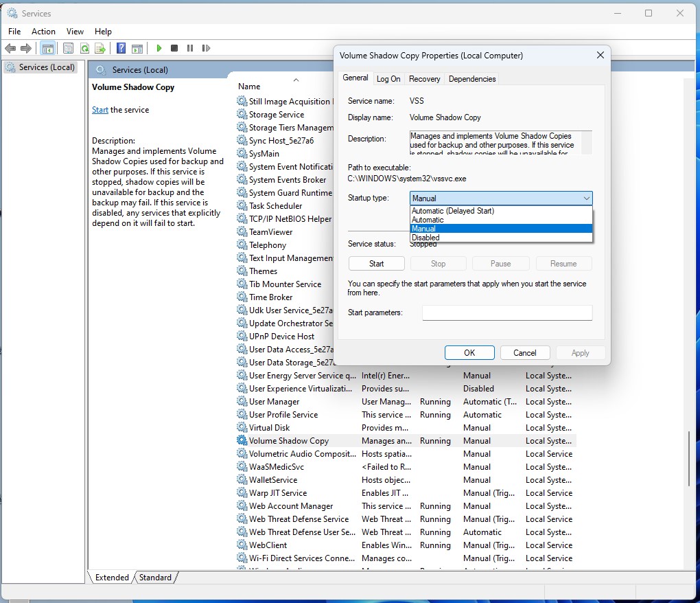
Task: Click the Start parameters text field
Action: click(507, 312)
